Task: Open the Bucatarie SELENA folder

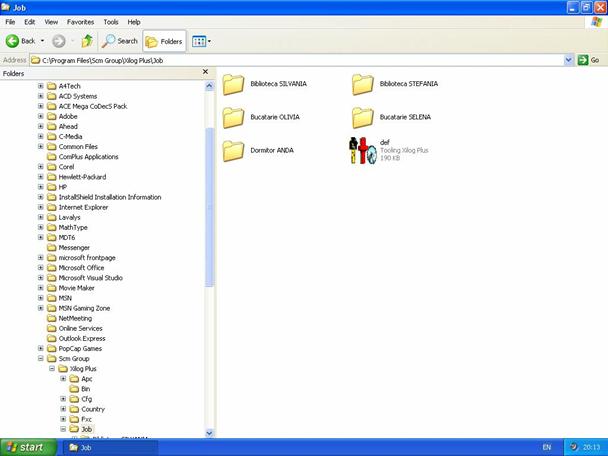Action: tap(364, 117)
